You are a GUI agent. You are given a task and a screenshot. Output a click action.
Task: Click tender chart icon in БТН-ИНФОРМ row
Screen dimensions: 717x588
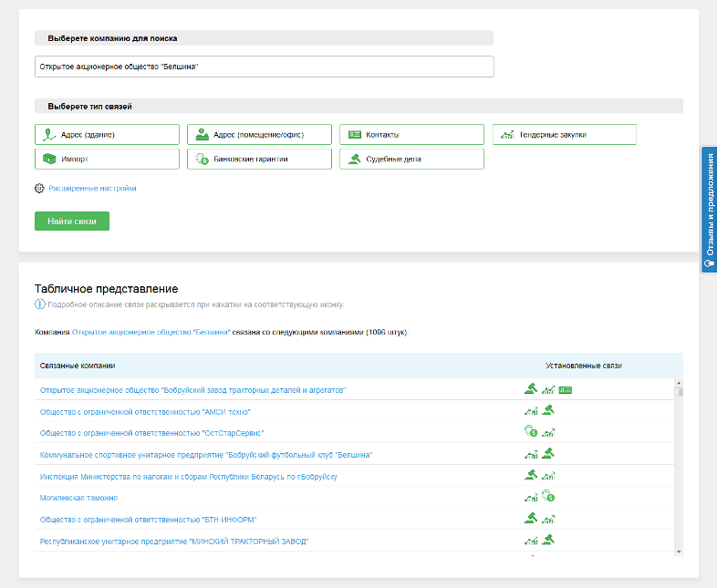[x=548, y=519]
